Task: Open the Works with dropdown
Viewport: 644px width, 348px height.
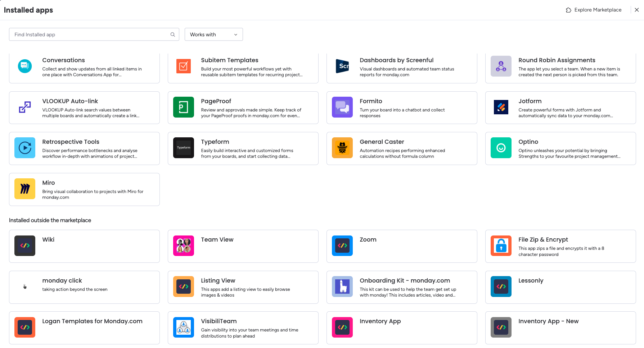Action: [214, 35]
